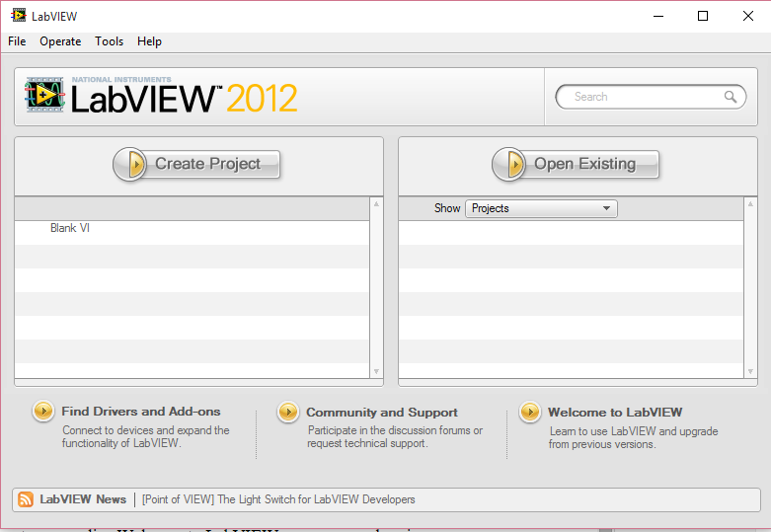This screenshot has height=532, width=771.
Task: Open the Operate menu
Action: pyautogui.click(x=60, y=41)
